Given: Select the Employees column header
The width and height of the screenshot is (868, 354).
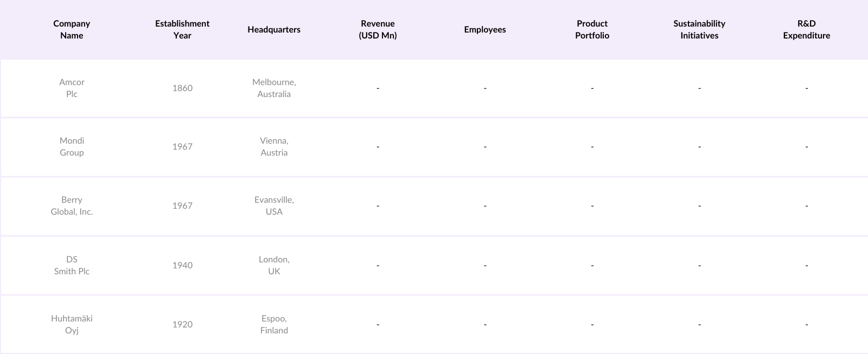Looking at the screenshot, I should (x=485, y=29).
